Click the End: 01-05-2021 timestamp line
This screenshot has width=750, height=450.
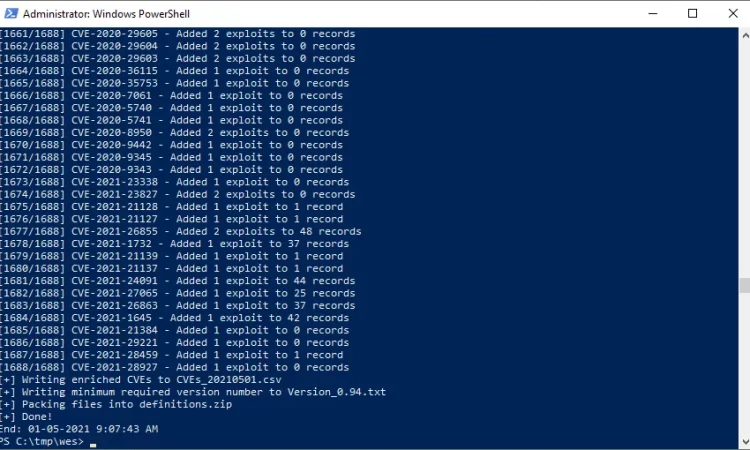(x=79, y=429)
